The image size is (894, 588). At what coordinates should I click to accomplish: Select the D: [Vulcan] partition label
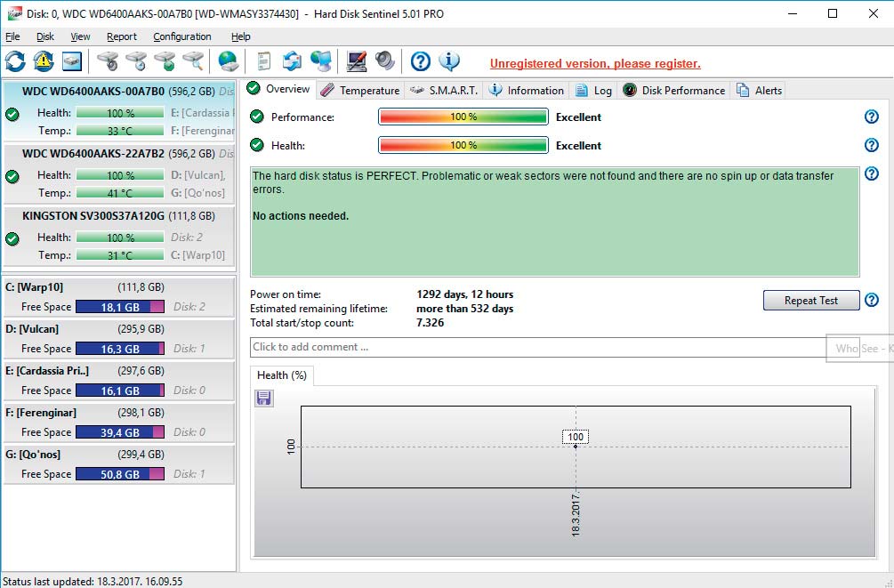pos(32,329)
